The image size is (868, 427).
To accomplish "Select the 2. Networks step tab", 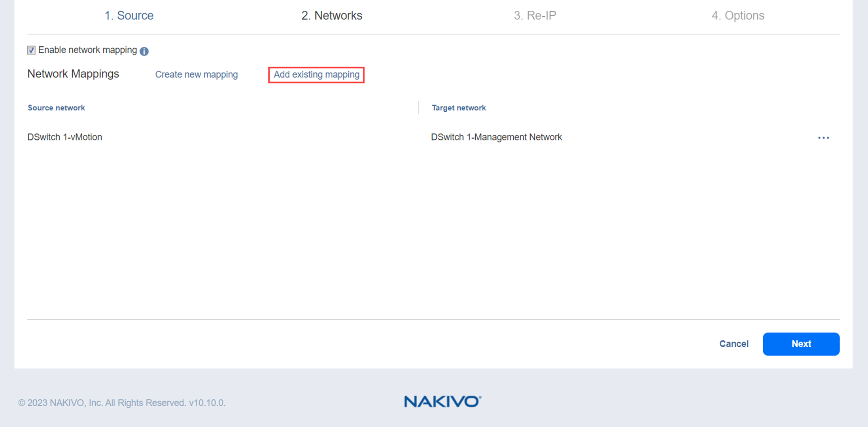I will pyautogui.click(x=331, y=15).
